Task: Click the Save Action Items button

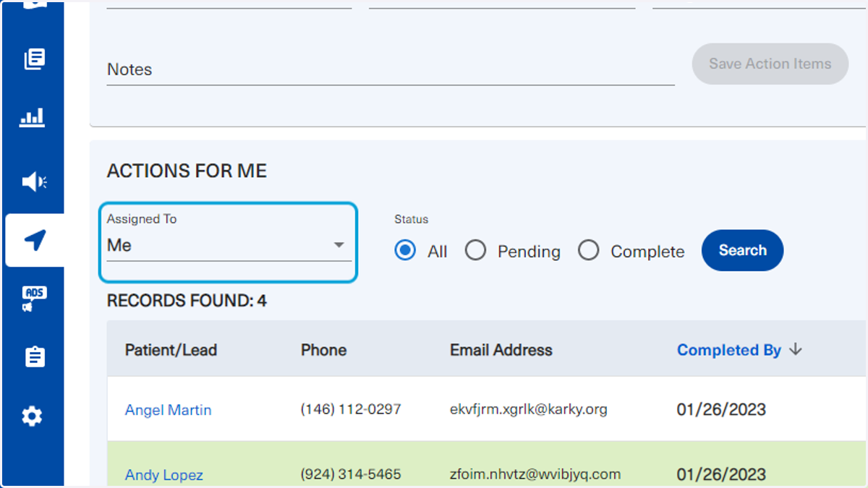Action: [x=770, y=64]
